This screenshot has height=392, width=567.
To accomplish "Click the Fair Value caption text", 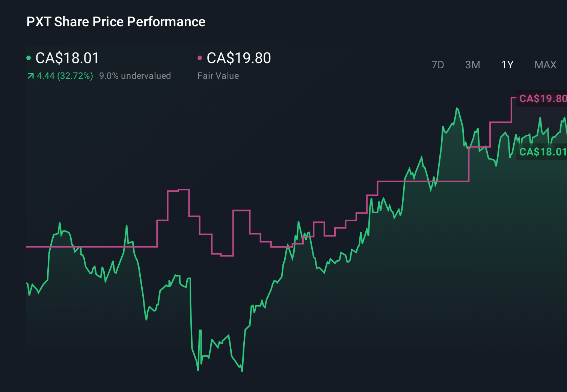I will pyautogui.click(x=218, y=76).
